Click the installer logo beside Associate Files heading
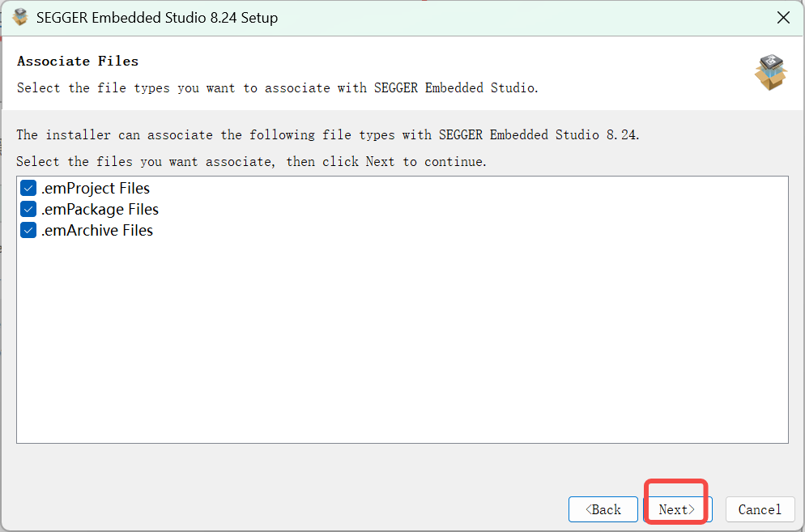805x532 pixels. click(770, 73)
